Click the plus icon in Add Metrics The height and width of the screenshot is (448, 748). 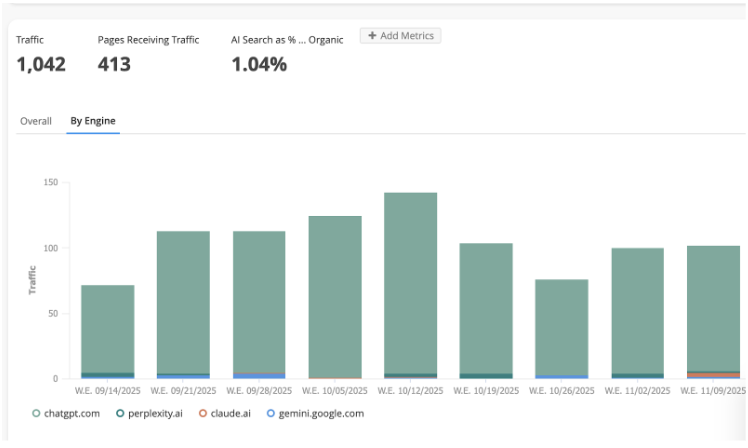point(372,36)
